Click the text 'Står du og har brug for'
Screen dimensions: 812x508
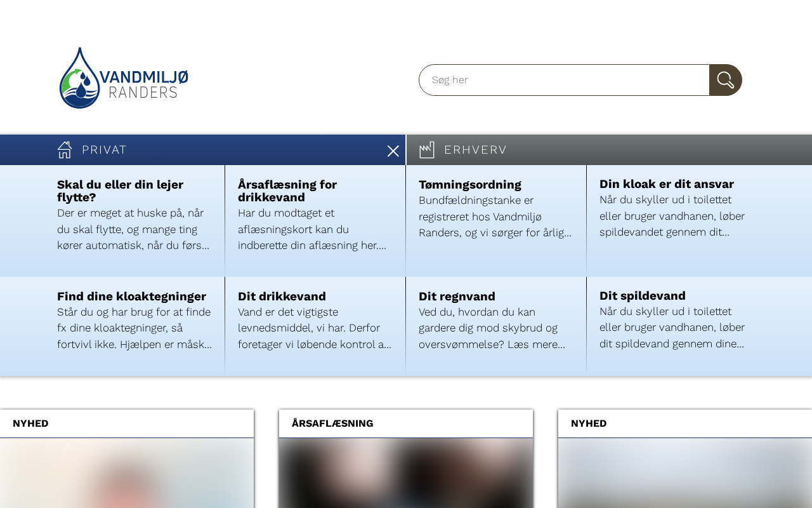click(134, 328)
